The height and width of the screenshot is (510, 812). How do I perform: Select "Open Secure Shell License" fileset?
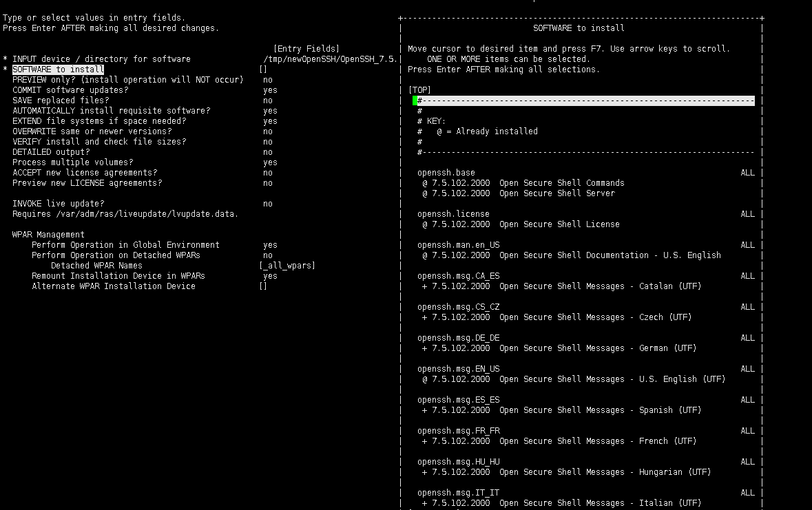click(559, 224)
